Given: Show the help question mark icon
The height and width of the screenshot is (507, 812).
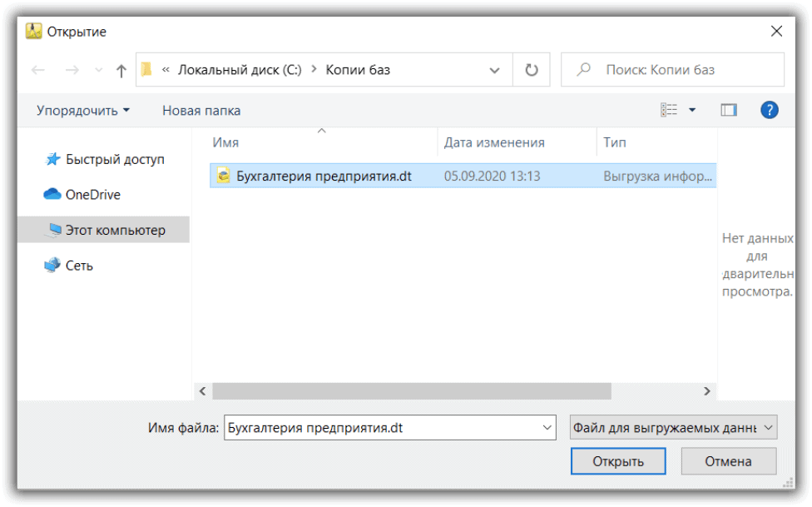Looking at the screenshot, I should pyautogui.click(x=770, y=110).
